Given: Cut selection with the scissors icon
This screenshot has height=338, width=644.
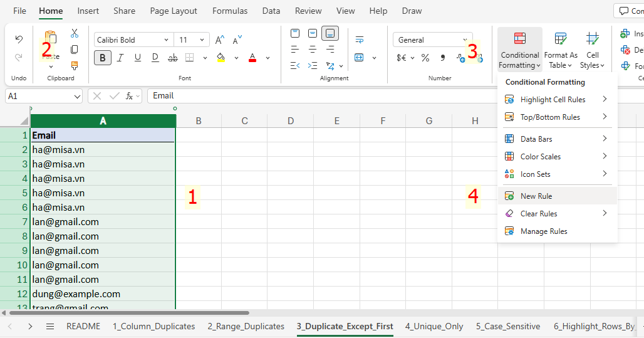Looking at the screenshot, I should [75, 33].
